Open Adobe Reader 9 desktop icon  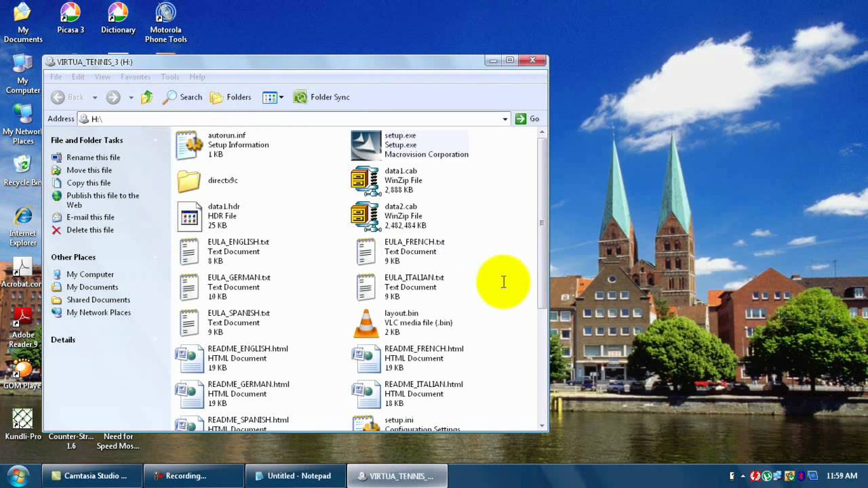click(23, 328)
